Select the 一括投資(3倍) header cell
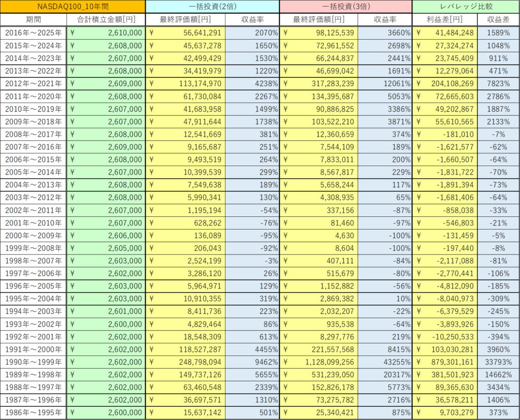This screenshot has height=420, width=520. point(345,7)
